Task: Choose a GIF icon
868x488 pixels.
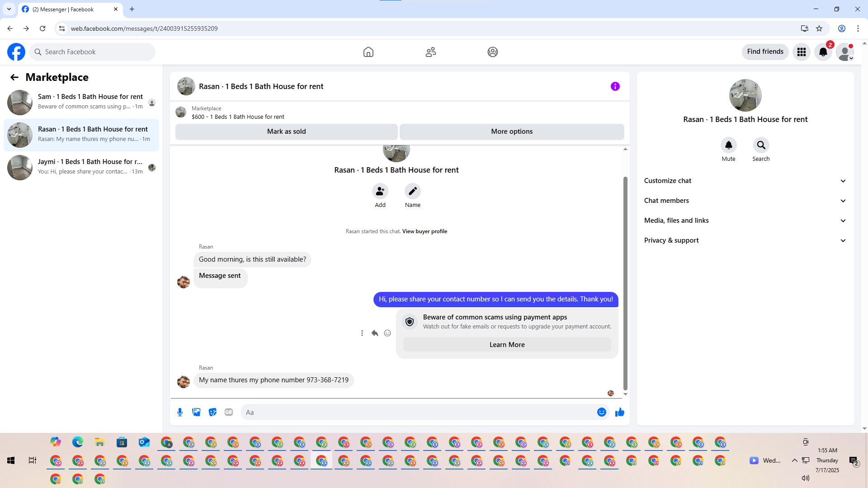Action: [x=229, y=412]
